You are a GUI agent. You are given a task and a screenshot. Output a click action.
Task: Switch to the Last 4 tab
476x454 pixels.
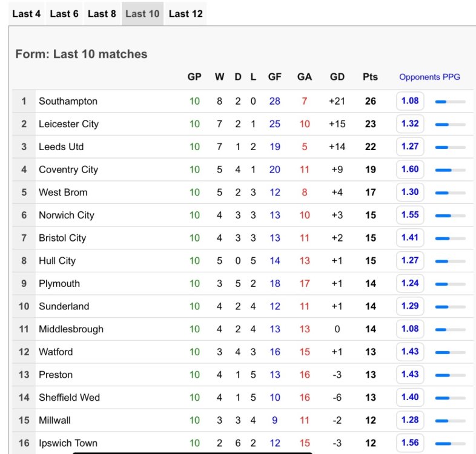coord(26,13)
